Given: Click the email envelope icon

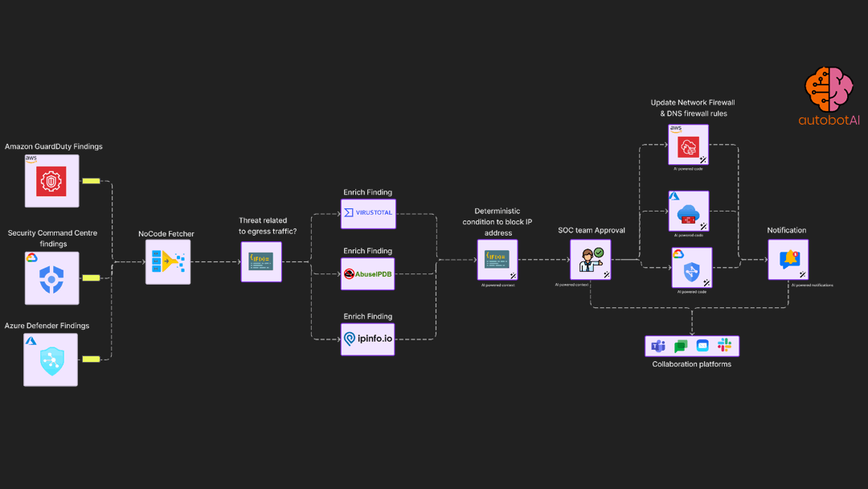Looking at the screenshot, I should tap(702, 346).
